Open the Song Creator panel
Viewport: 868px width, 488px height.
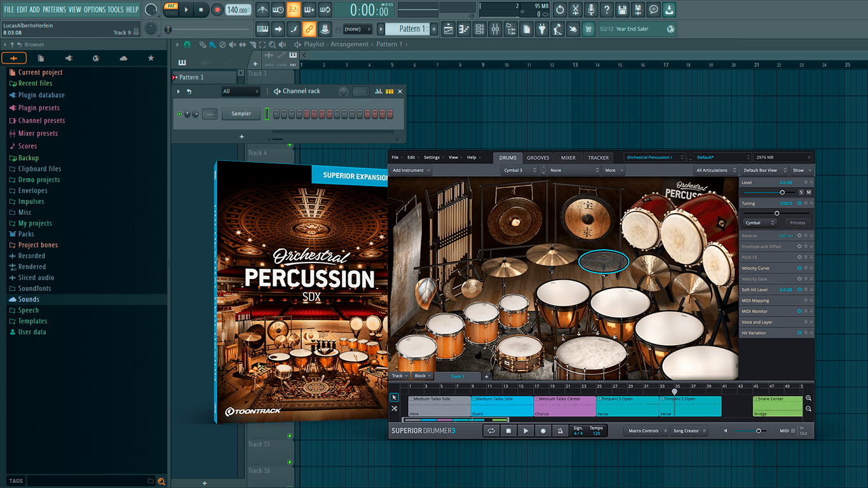click(688, 431)
